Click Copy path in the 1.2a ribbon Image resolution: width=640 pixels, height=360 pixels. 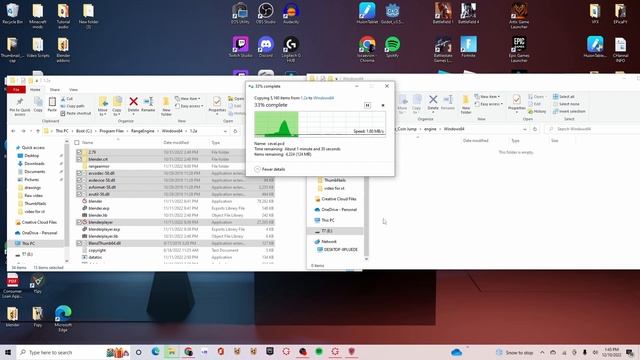point(72,106)
